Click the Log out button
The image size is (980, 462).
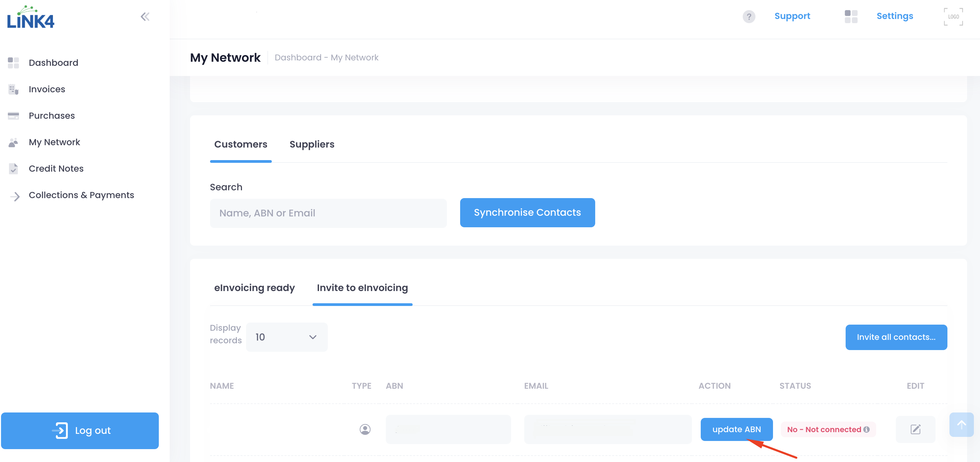[80, 430]
